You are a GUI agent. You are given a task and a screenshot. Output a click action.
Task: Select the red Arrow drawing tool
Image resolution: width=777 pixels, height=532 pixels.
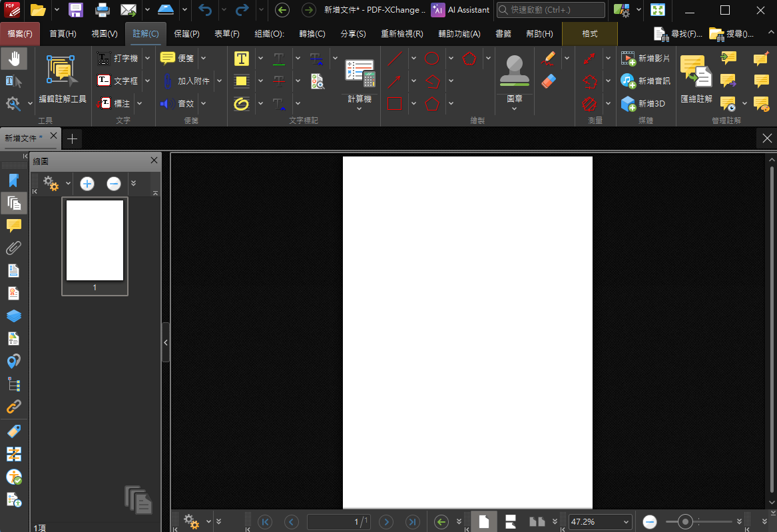coord(395,81)
